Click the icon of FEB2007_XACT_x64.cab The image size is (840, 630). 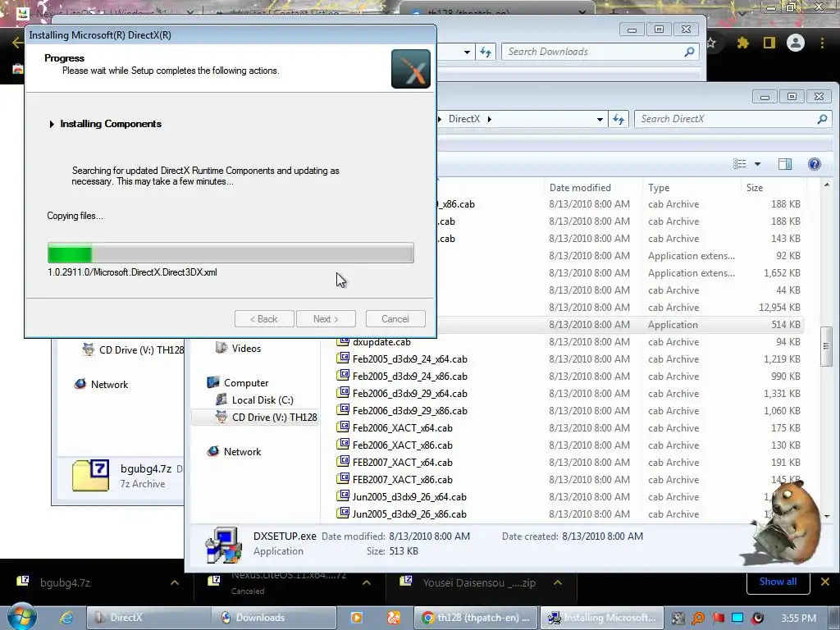coord(343,461)
